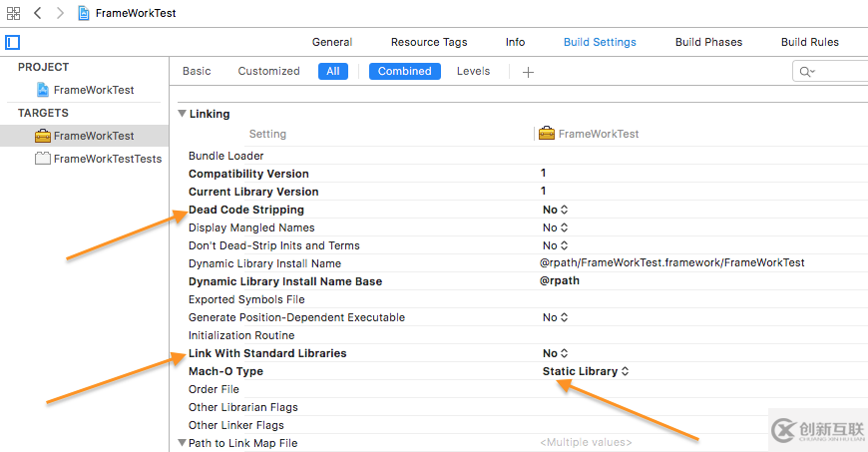Image resolution: width=868 pixels, height=452 pixels.
Task: Switch to Combined view mode
Action: (x=404, y=72)
